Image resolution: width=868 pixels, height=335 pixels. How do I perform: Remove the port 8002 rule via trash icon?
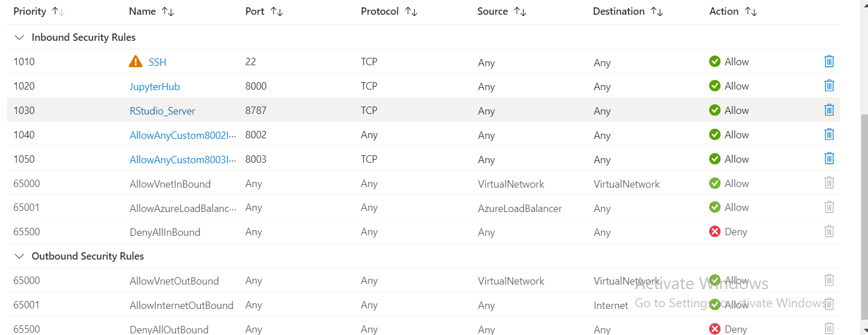[x=829, y=134]
